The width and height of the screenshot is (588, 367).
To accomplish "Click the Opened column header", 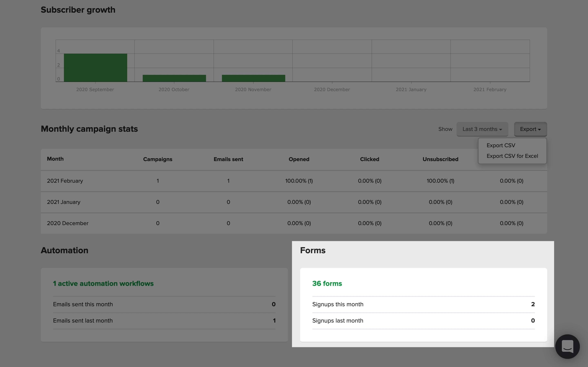I will click(x=299, y=159).
